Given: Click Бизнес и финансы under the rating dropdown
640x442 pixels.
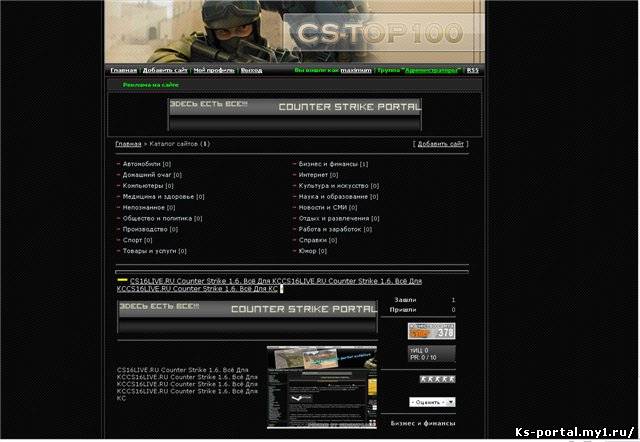Looking at the screenshot, I should (423, 423).
